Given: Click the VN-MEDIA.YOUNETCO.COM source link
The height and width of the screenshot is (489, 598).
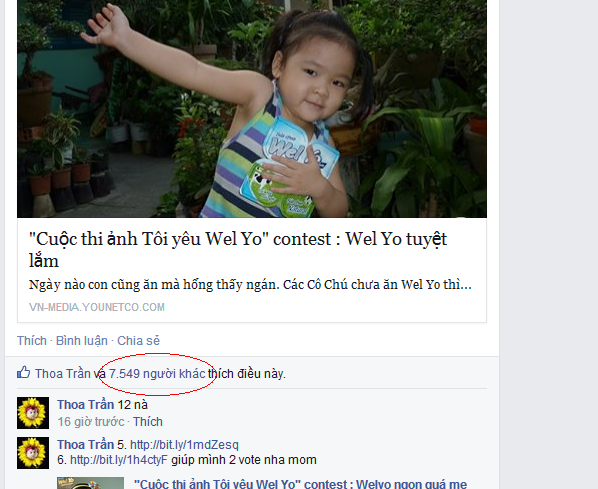Looking at the screenshot, I should point(97,307).
